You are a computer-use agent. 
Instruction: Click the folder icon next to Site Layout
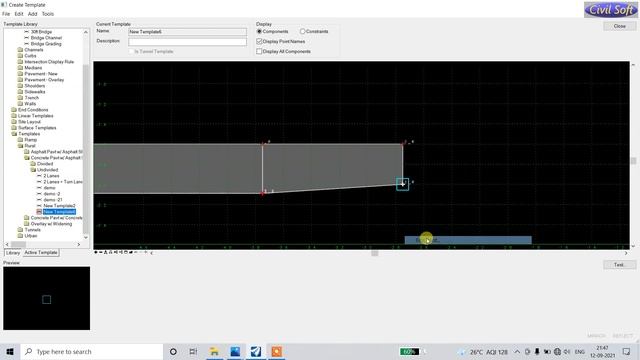pos(14,122)
